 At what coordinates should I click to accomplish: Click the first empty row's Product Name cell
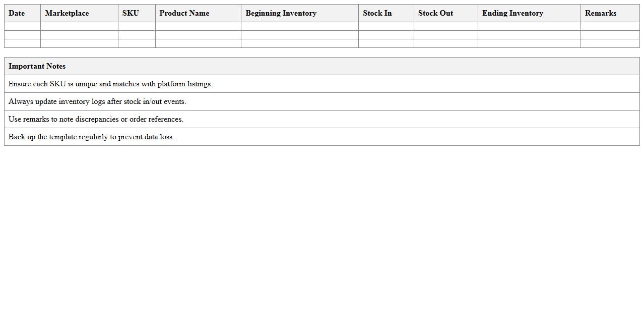tap(198, 26)
